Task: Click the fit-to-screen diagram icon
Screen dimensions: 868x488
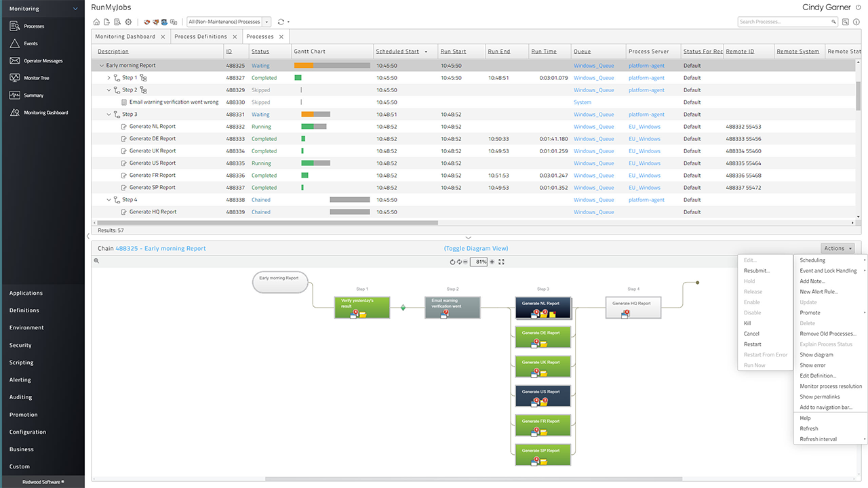Action: [x=501, y=262]
